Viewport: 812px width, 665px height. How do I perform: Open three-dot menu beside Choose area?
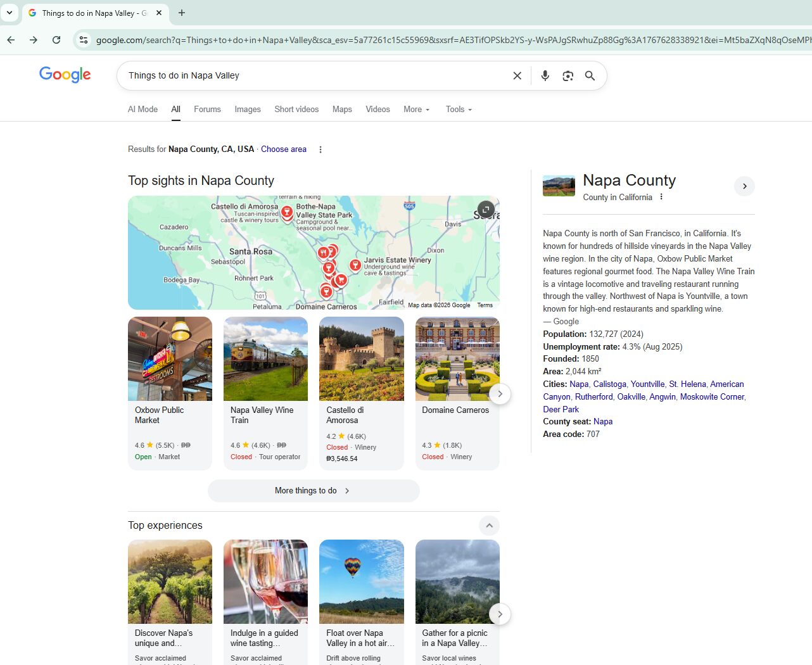tap(320, 149)
